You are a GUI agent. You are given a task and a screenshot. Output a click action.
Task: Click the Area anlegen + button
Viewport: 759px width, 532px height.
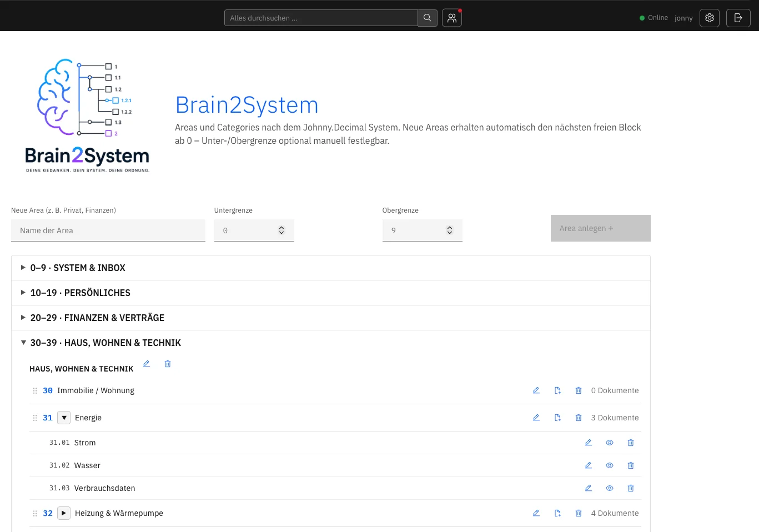coord(601,228)
